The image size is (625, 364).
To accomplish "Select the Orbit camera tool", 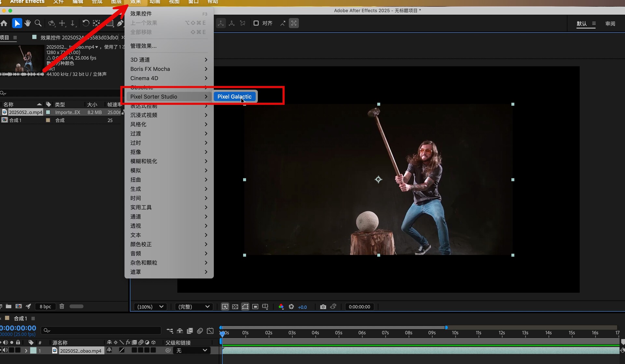I will point(51,23).
